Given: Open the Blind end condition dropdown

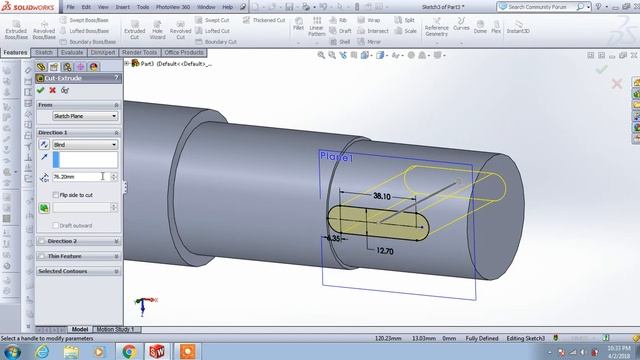Looking at the screenshot, I should pos(85,144).
